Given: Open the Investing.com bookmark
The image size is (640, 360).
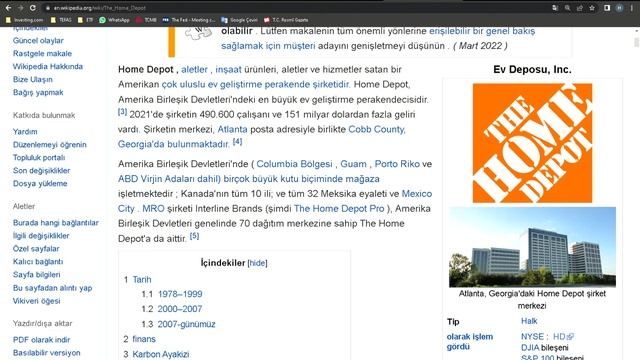Looking at the screenshot, I should (x=24, y=20).
